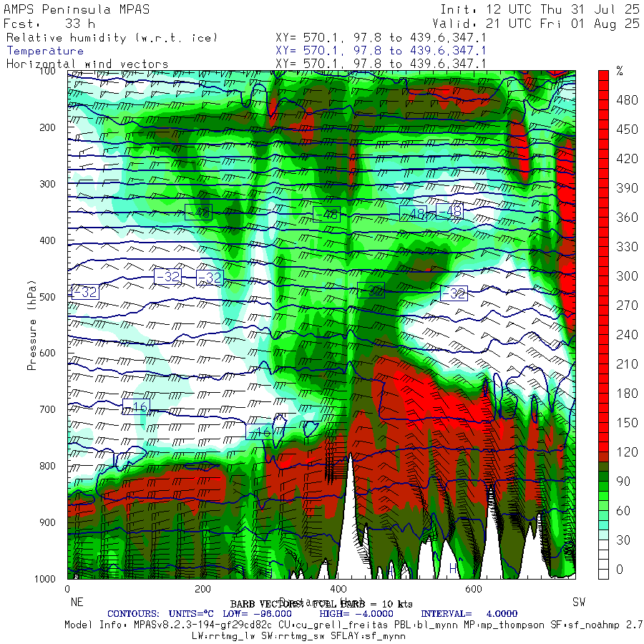This screenshot has width=644, height=644.
Task: Select the 210 colorbar label
Action: click(627, 364)
